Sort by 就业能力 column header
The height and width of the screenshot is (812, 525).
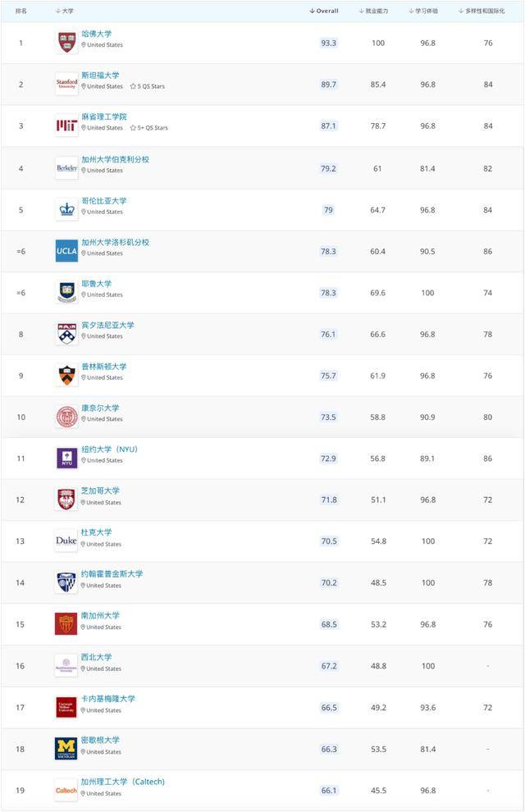pyautogui.click(x=373, y=11)
